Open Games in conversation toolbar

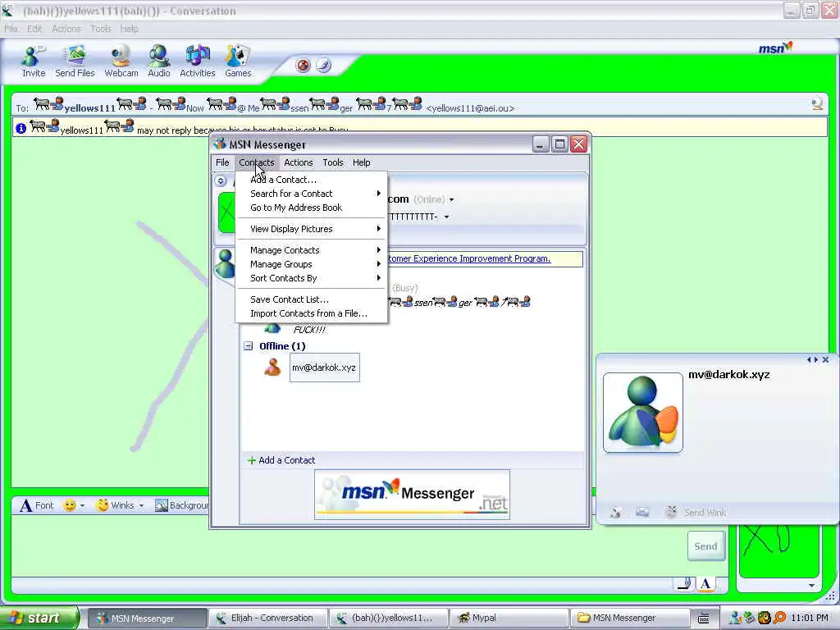(x=238, y=62)
